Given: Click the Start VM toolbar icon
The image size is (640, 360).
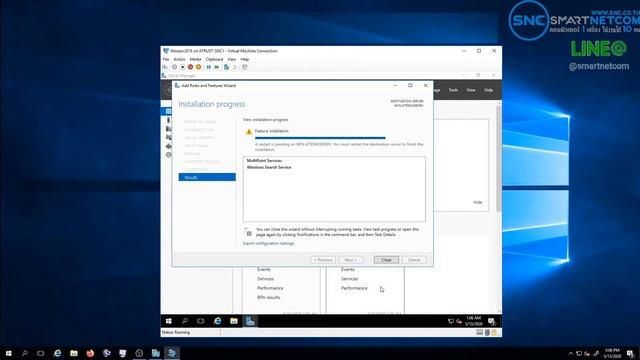Looking at the screenshot, I should pos(174,67).
